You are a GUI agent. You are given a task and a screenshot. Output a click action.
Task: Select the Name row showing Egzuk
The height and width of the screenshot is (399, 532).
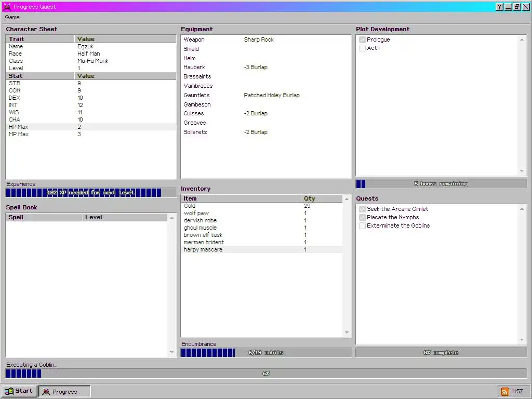(91, 46)
